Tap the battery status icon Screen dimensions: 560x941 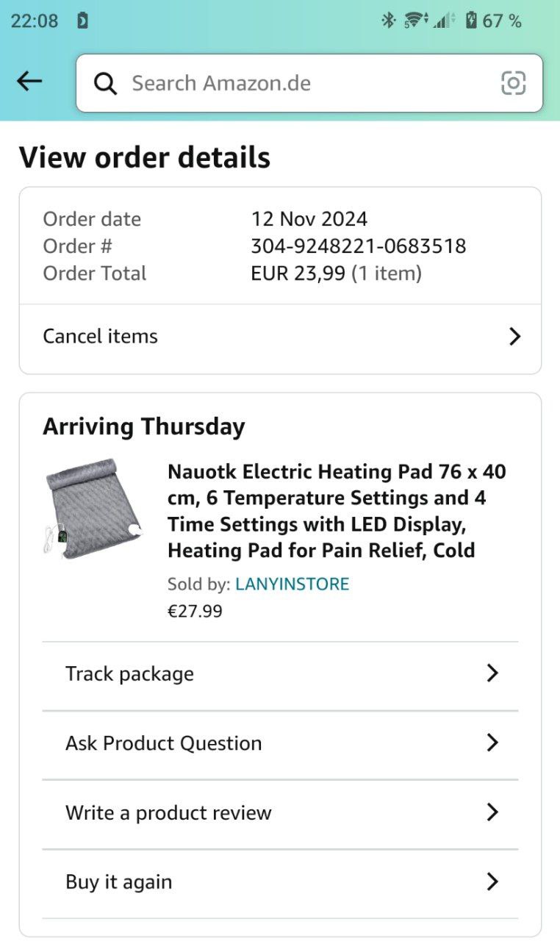click(471, 21)
